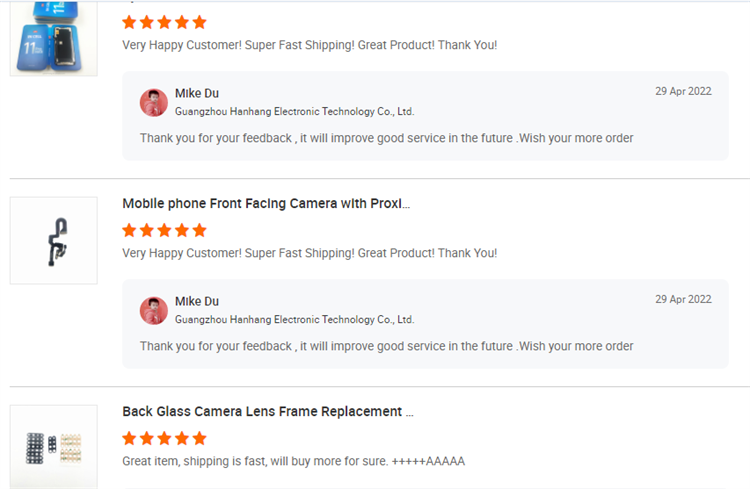The width and height of the screenshot is (750, 489).
Task: Click the first star of Front Facing Camera rating
Action: [130, 230]
